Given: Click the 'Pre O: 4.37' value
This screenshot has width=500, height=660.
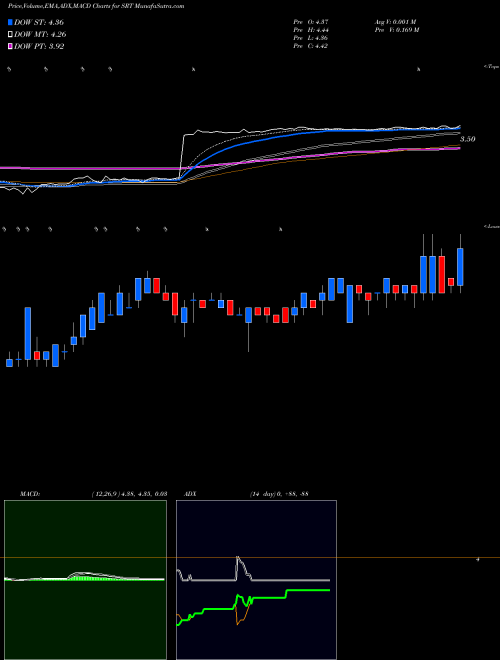Looking at the screenshot, I should coord(311,22).
